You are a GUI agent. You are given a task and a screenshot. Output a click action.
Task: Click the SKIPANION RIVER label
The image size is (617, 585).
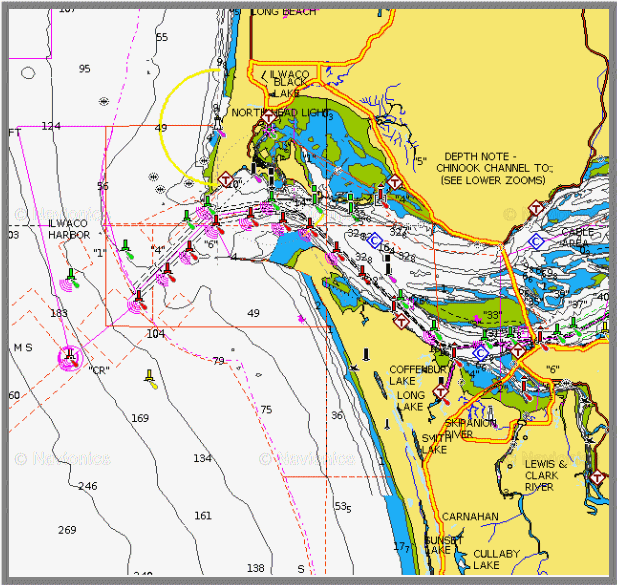pyautogui.click(x=470, y=429)
